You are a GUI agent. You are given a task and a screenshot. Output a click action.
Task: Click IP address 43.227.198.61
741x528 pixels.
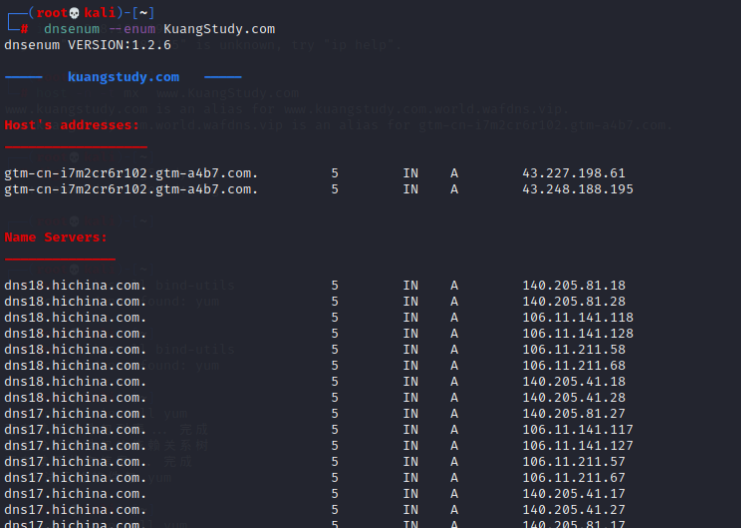point(574,173)
